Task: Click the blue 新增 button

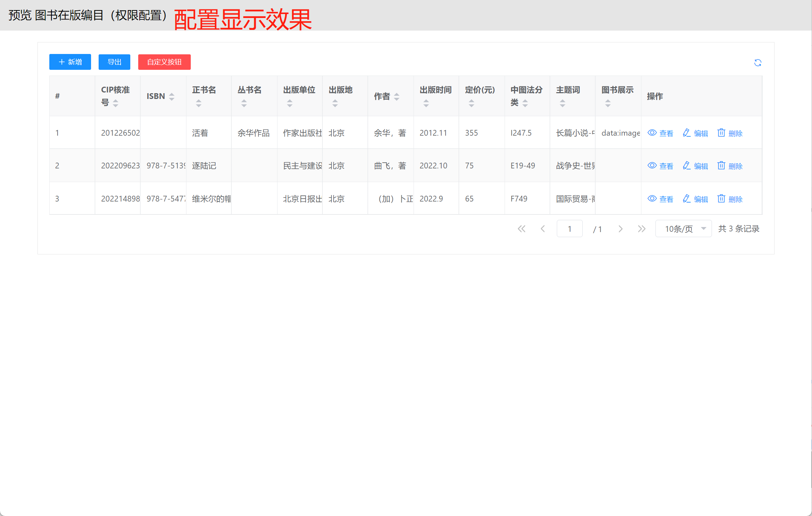Action: [x=70, y=62]
